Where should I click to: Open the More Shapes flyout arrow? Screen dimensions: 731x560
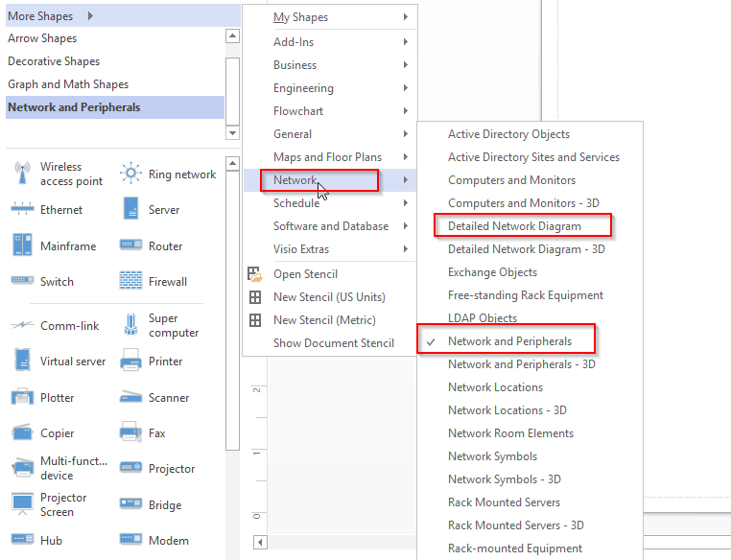coord(90,16)
